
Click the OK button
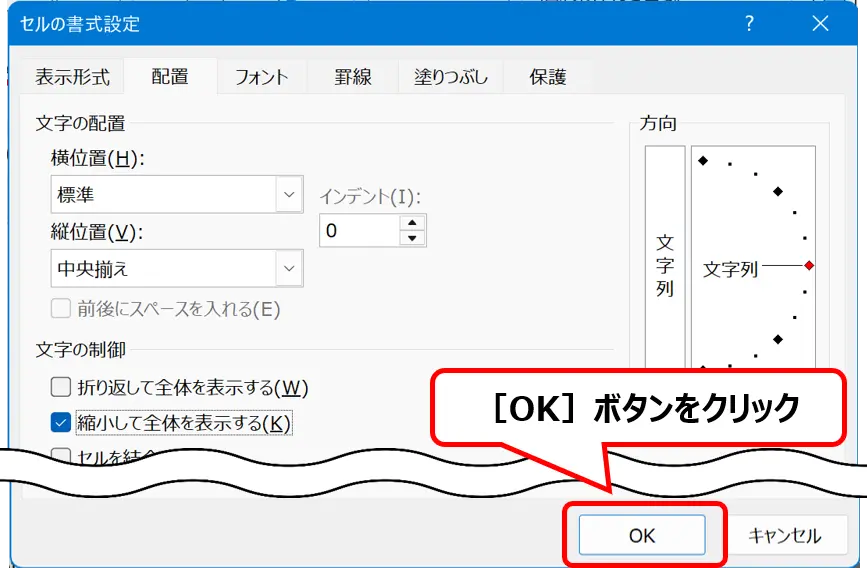pyautogui.click(x=642, y=535)
